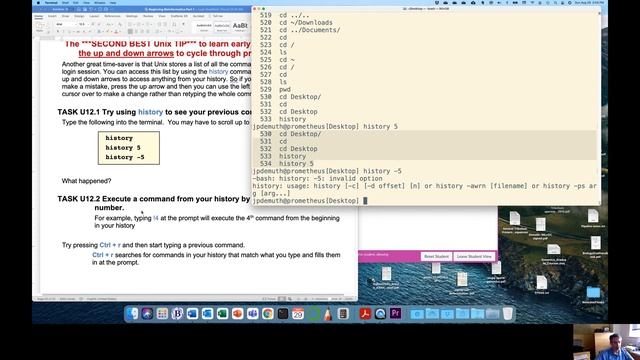Click the blue history link in paragraph
This screenshot has height=360, width=640.
coord(218,71)
